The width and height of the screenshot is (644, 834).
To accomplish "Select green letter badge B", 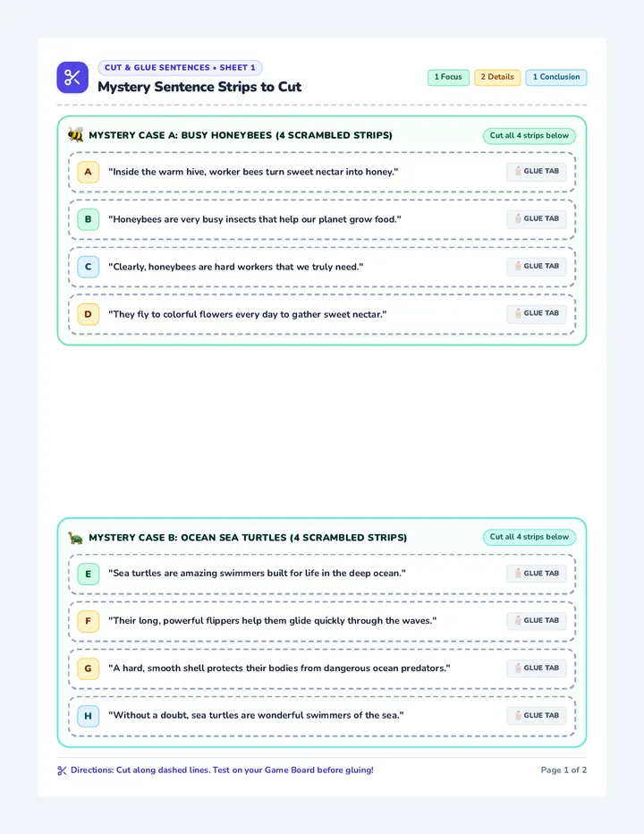I will (x=89, y=219).
